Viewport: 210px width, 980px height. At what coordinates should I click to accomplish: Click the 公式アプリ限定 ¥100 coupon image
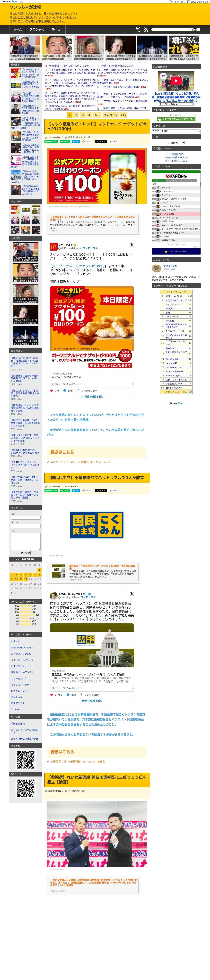click(97, 176)
